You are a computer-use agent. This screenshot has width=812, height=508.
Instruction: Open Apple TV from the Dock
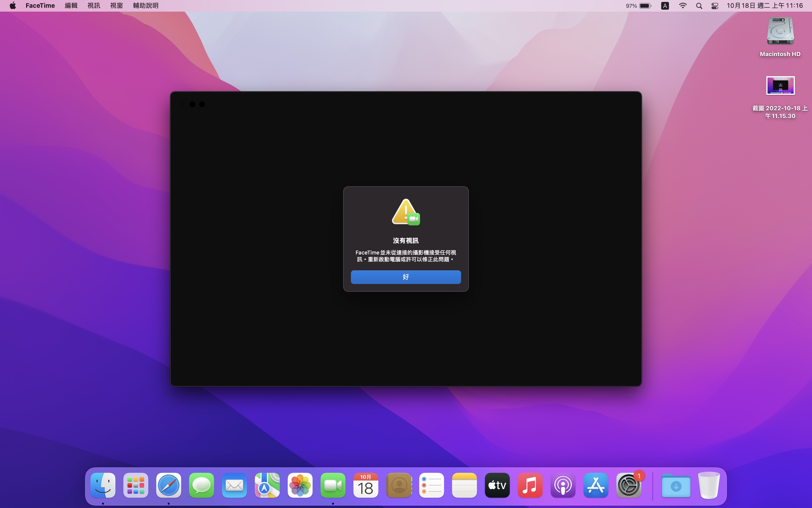(x=497, y=485)
